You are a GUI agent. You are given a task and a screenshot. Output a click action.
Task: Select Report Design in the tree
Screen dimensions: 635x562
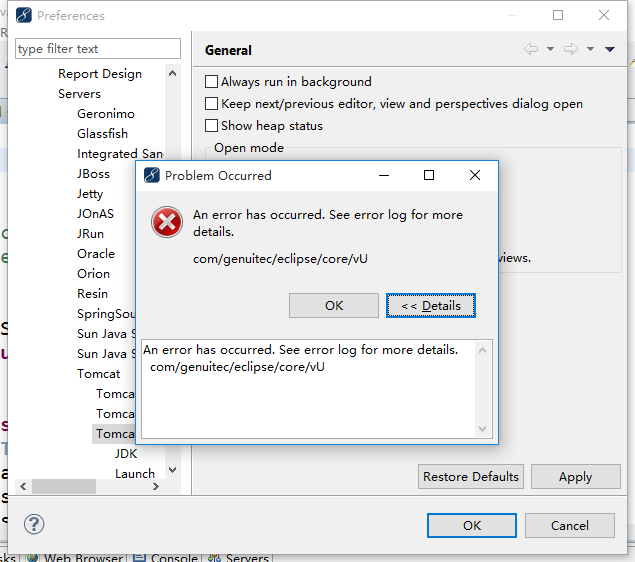(100, 74)
